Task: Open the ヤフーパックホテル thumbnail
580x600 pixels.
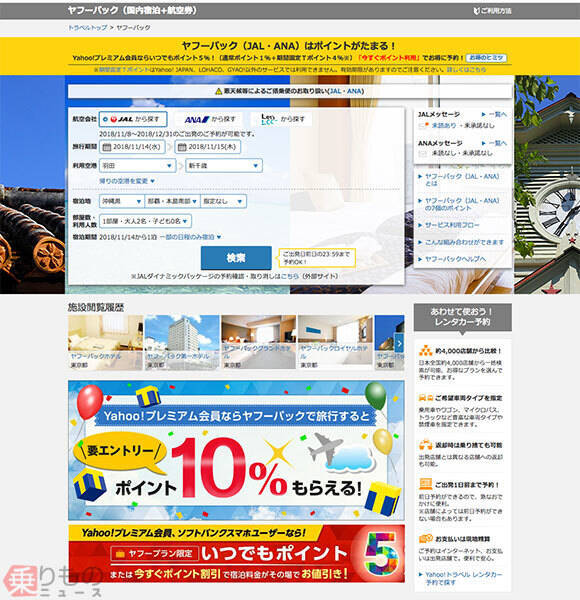Action: 105,342
